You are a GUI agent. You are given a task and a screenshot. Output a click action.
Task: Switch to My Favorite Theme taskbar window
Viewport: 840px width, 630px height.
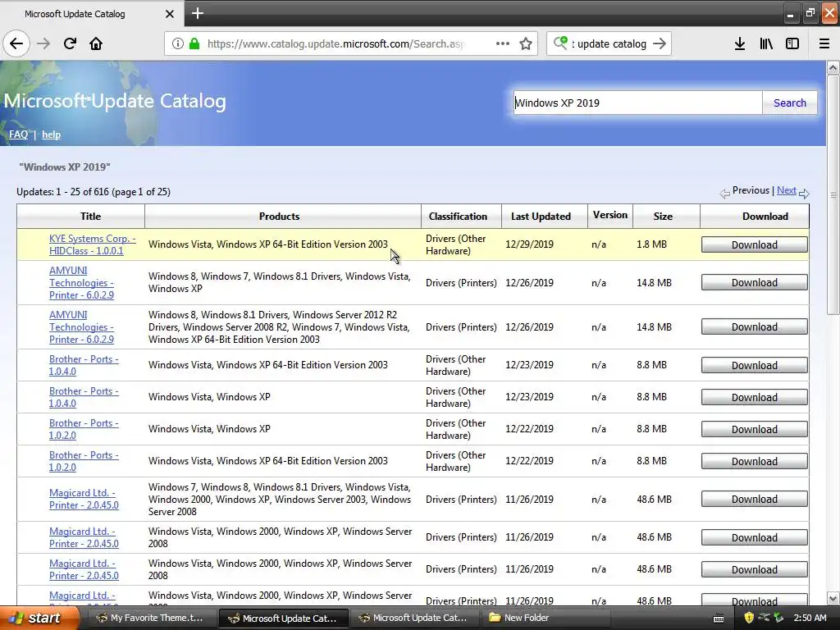pos(150,619)
